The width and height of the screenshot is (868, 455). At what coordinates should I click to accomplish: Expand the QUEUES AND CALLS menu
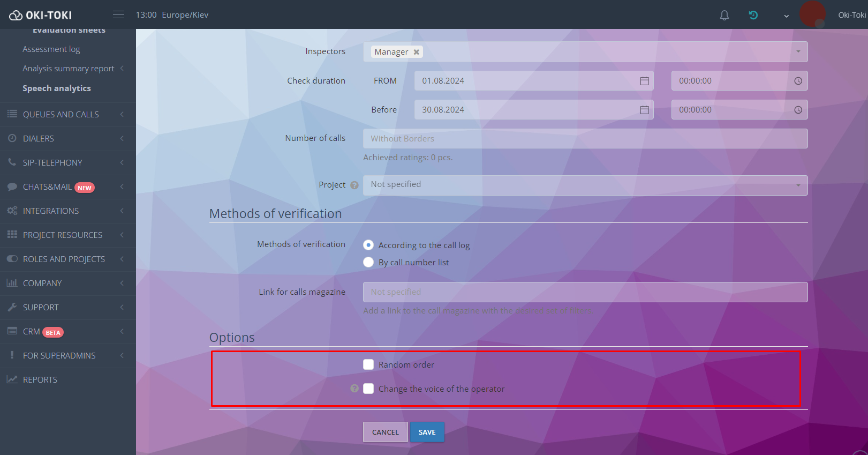coord(61,114)
